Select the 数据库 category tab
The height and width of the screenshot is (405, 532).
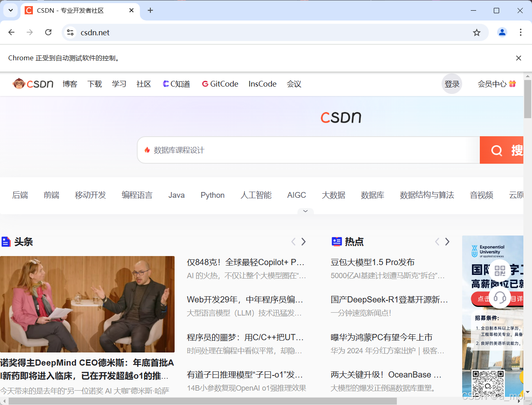[373, 195]
